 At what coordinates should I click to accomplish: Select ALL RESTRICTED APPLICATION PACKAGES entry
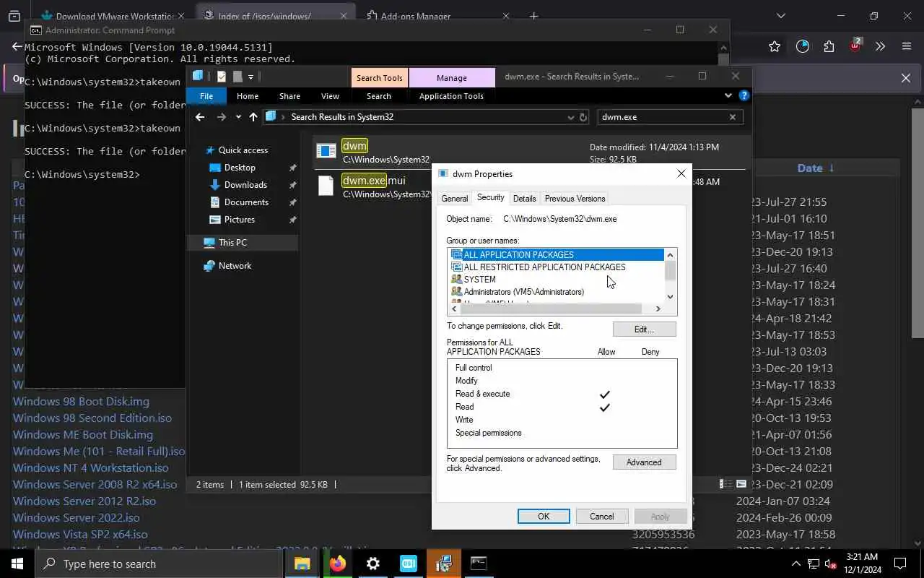[x=556, y=267]
